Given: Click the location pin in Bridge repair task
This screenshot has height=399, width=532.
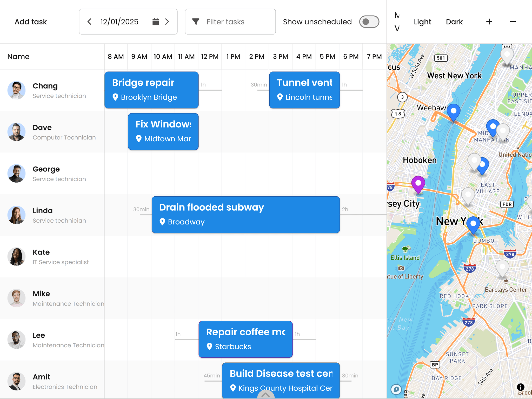Looking at the screenshot, I should coord(116,97).
